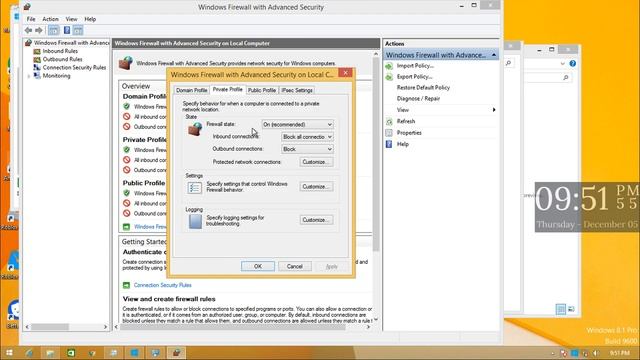The width and height of the screenshot is (640, 360).
Task: Open the Firewall state dropdown
Action: click(x=297, y=124)
